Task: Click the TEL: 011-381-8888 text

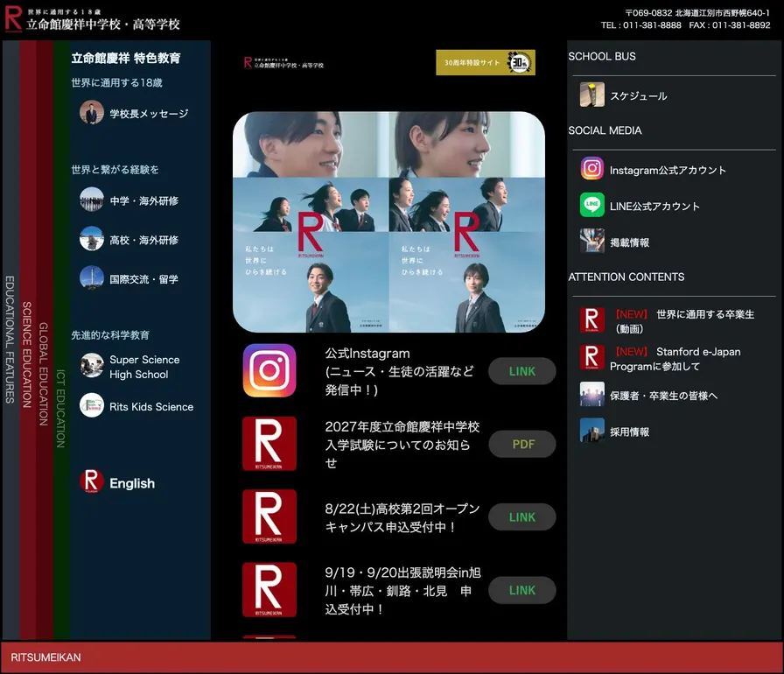Action: [x=641, y=25]
